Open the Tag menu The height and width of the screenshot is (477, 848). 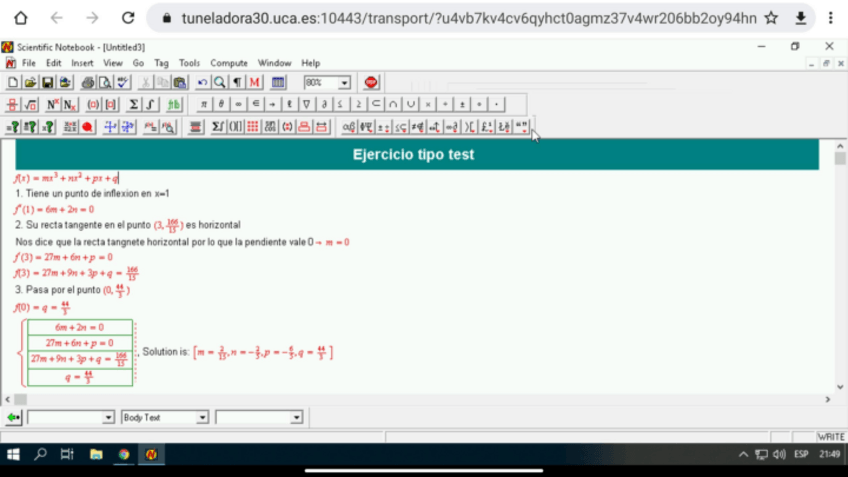click(161, 63)
